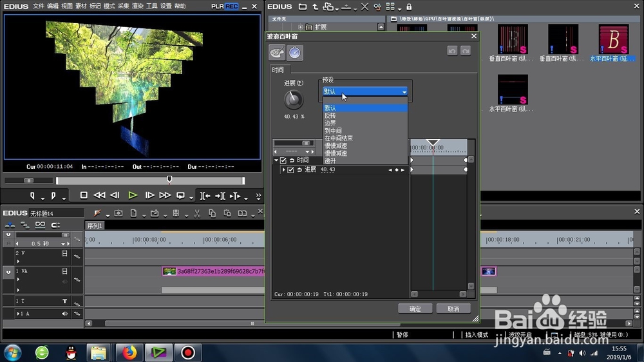644x362 pixels.
Task: Expand the 2 V track
Action: pos(18,261)
